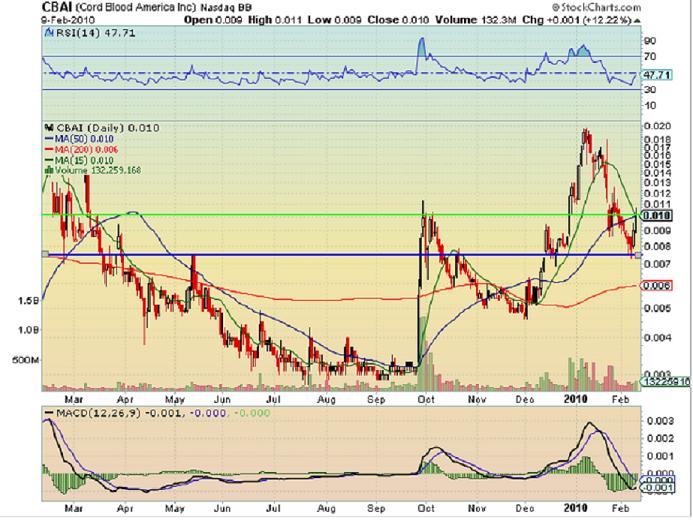Click the Open 0.009 value

[213, 20]
